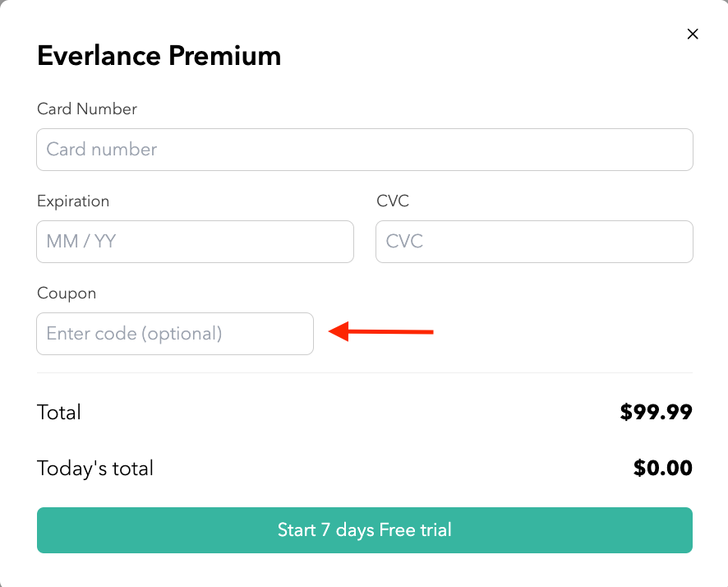Screen dimensions: 728x587
Task: Select the $0.00 amount due today
Action: point(662,469)
